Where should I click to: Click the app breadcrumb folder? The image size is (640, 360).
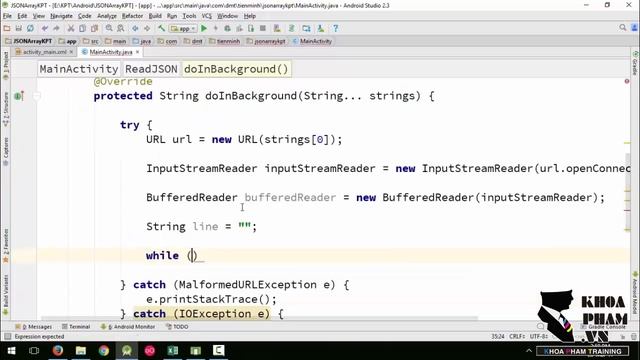(x=68, y=41)
